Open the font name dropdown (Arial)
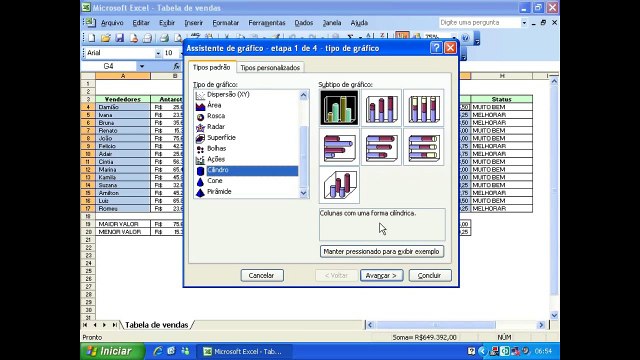Viewport: 640px width, 360px height. (158, 53)
